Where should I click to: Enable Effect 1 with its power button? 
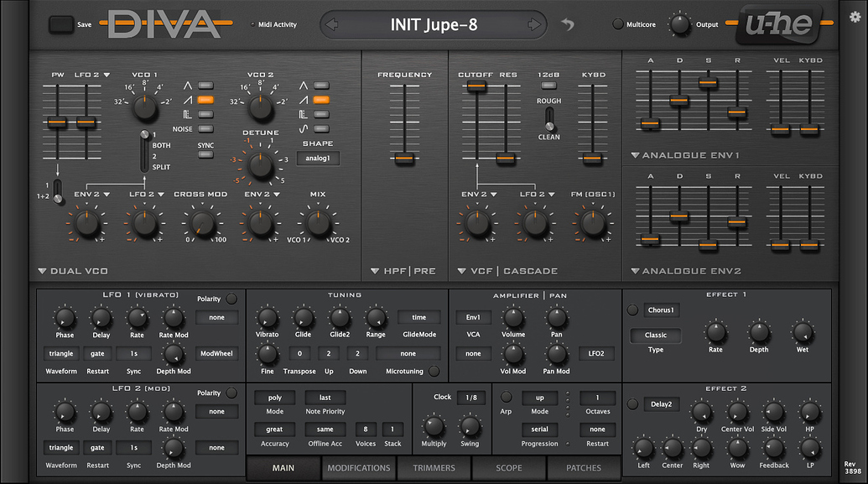click(x=633, y=310)
